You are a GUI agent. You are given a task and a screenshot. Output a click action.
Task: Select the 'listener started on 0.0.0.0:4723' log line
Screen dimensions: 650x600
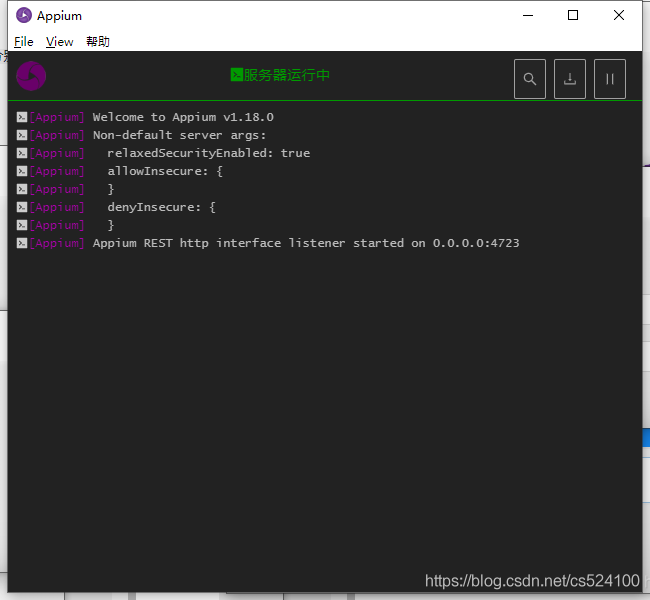point(268,243)
